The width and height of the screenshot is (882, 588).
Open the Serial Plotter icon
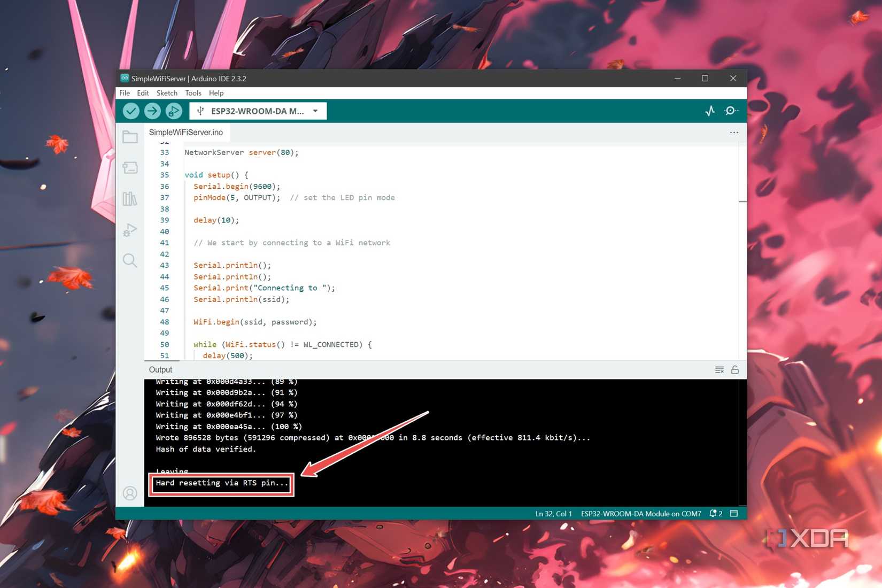(x=710, y=111)
